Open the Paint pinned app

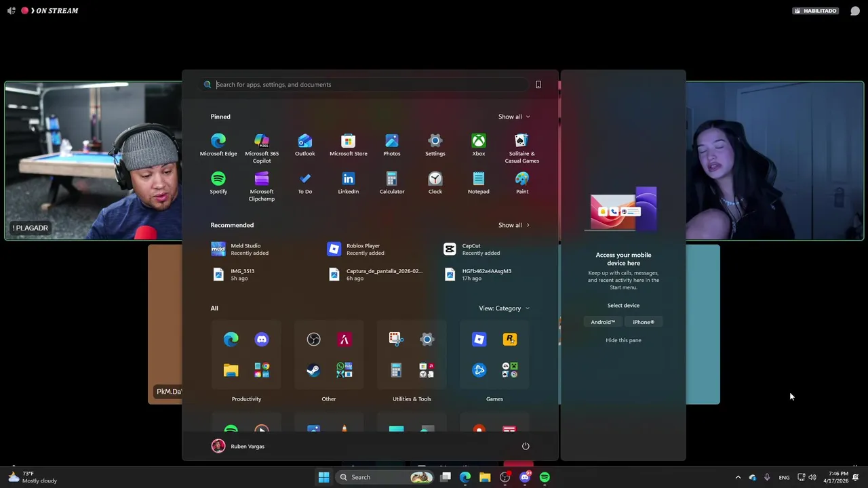(522, 183)
